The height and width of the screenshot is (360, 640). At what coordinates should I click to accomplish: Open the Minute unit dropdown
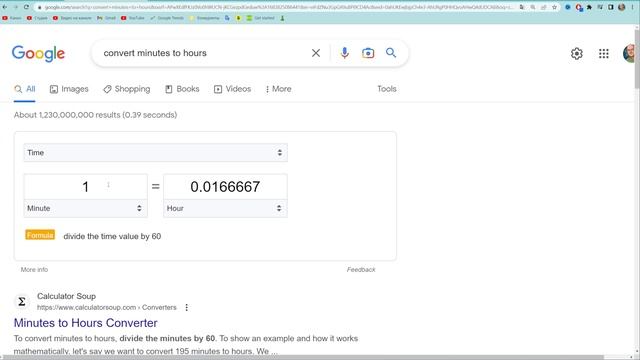pos(85,208)
